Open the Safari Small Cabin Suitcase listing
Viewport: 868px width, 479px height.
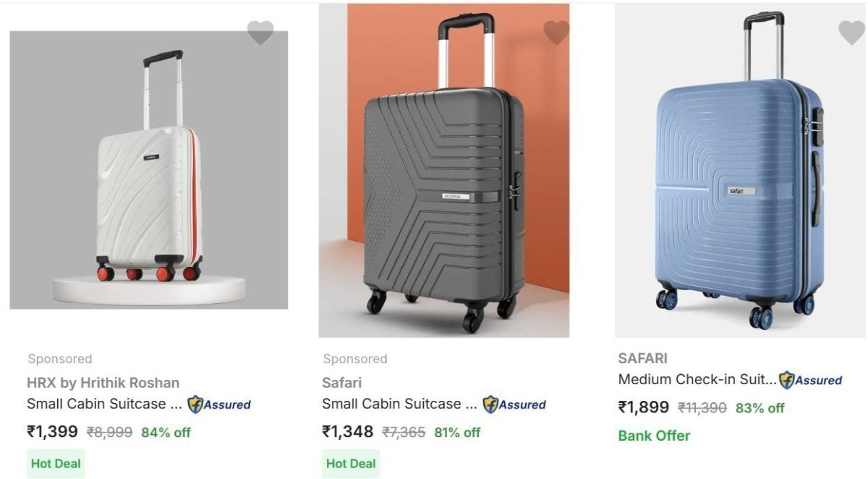(399, 404)
